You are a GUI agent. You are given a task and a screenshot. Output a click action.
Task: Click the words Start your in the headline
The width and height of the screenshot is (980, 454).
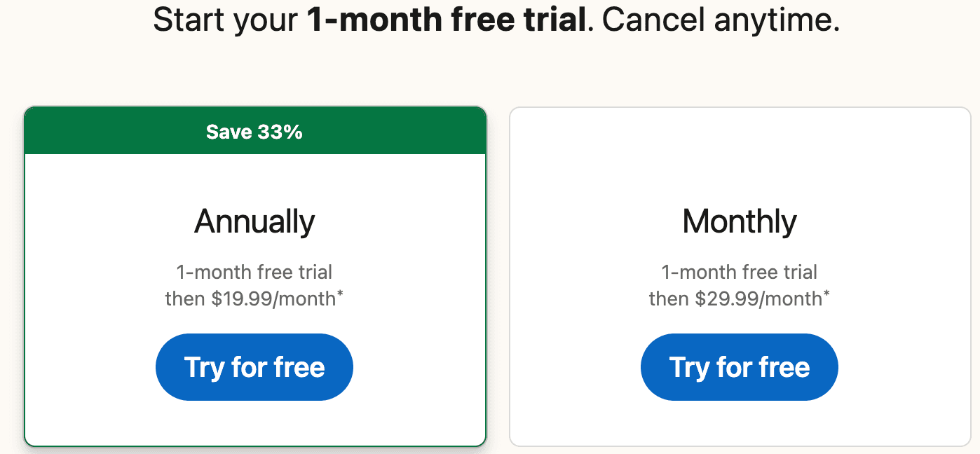226,20
